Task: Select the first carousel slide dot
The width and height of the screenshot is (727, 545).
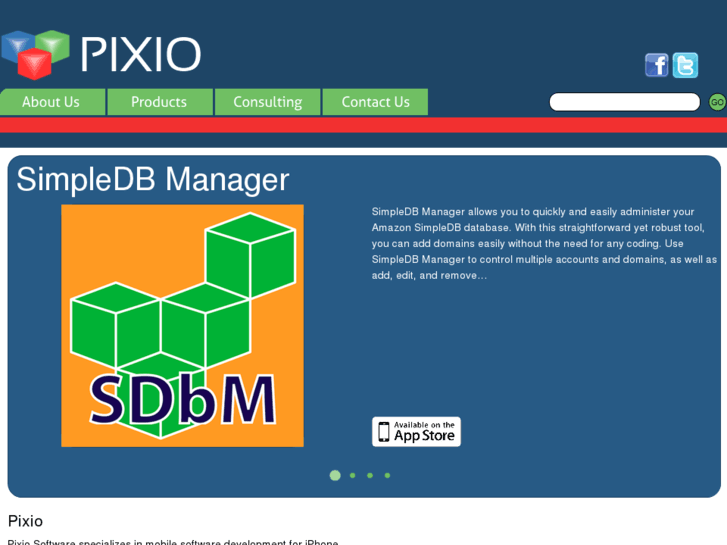Action: (x=335, y=475)
